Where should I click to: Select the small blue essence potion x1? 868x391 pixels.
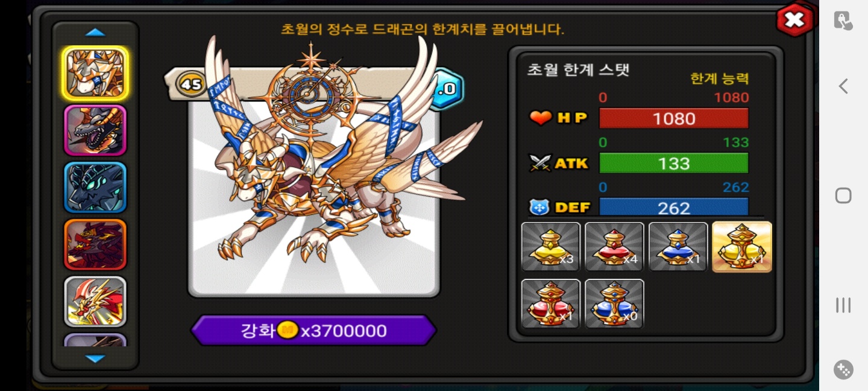(x=678, y=247)
